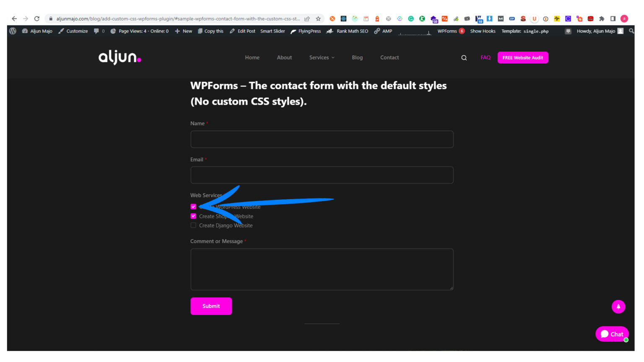Click the aljun site logo
644x362 pixels.
[119, 57]
